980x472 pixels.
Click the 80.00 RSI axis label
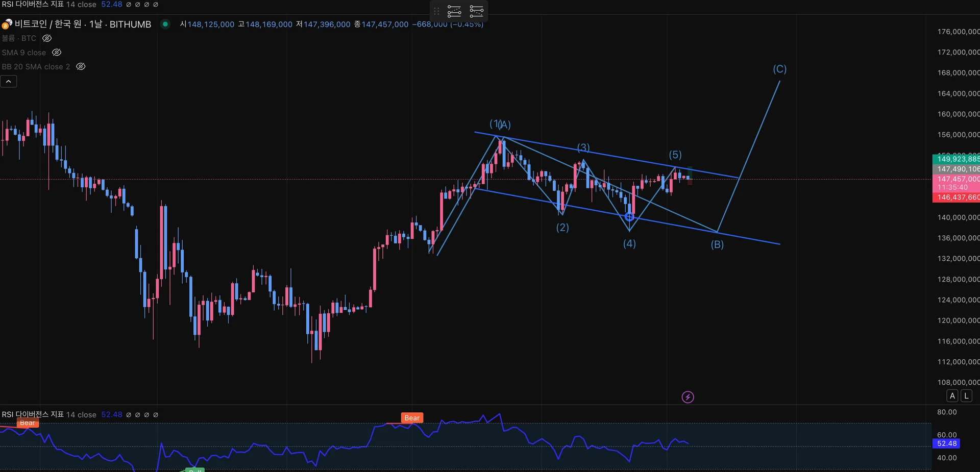[947, 412]
